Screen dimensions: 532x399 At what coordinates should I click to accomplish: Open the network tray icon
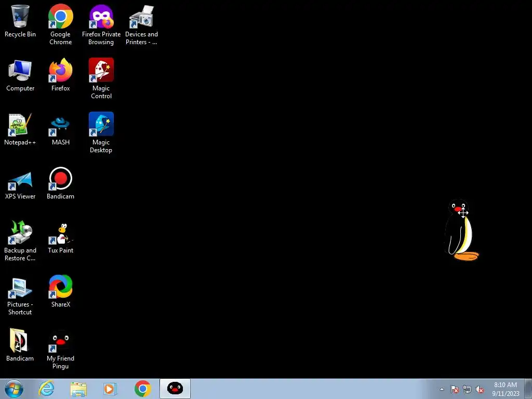click(467, 389)
